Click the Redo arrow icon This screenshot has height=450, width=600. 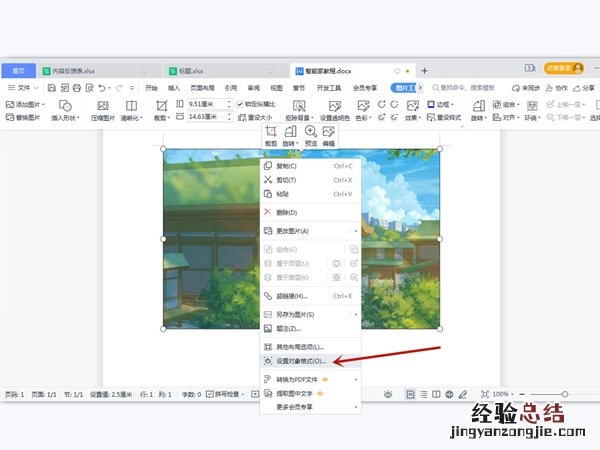coord(119,88)
